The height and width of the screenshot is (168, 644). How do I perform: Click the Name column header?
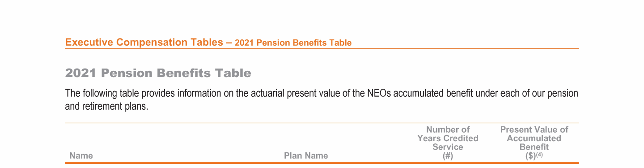pos(81,156)
